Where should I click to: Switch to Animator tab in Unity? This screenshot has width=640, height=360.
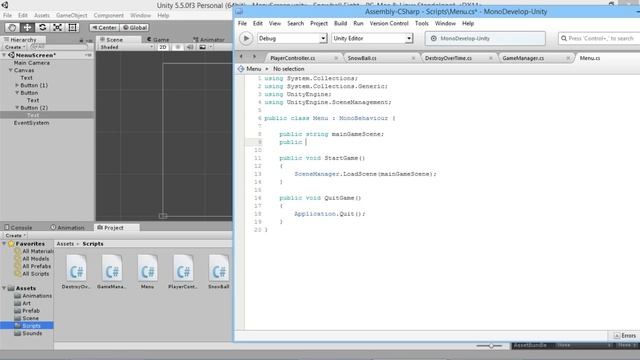[209, 40]
